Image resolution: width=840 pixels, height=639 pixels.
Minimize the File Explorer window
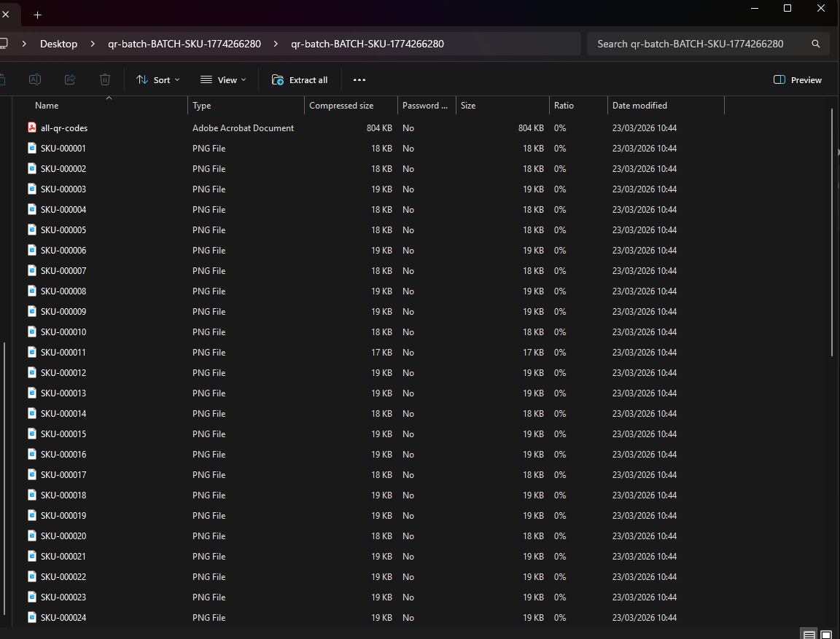(755, 8)
